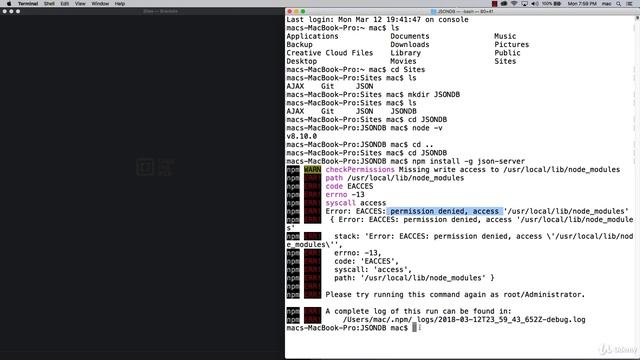Viewport: 640px width, 360px height.
Task: Click the Brackets window title text
Action: [x=160, y=11]
